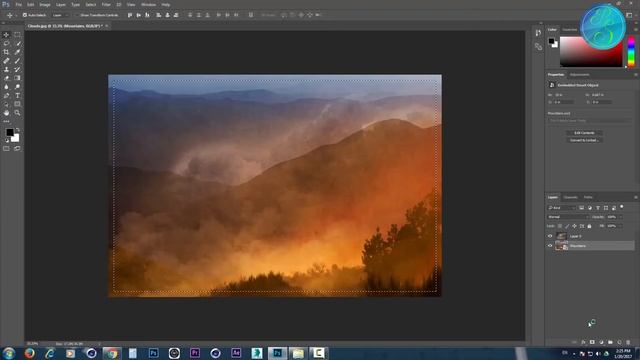Switch to the Channels tab

point(571,197)
